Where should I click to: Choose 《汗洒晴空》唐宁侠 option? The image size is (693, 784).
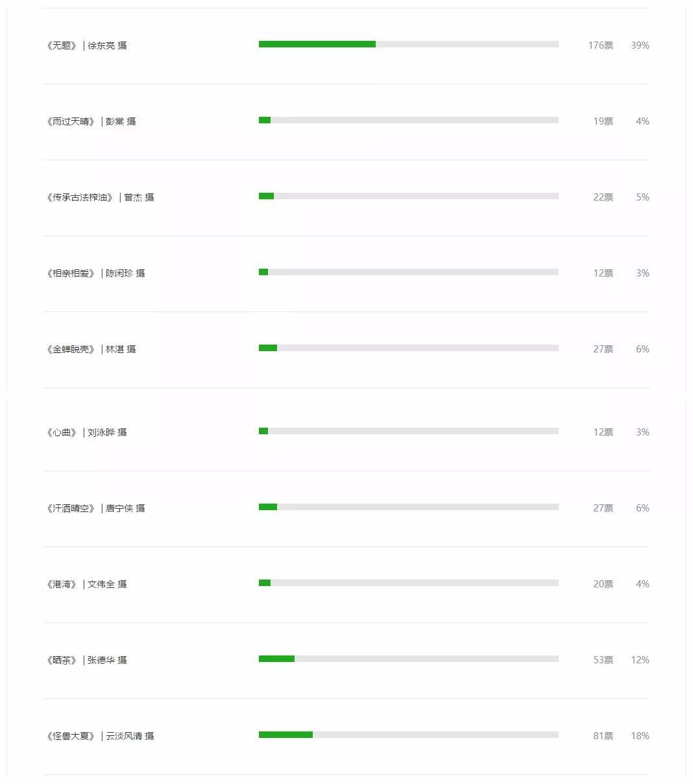346,508
